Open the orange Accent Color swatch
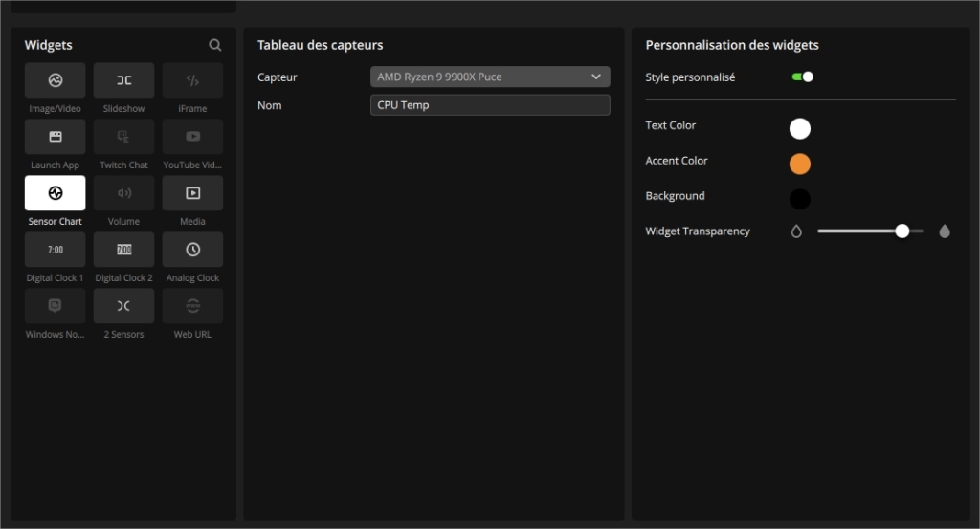980x529 pixels. point(800,165)
